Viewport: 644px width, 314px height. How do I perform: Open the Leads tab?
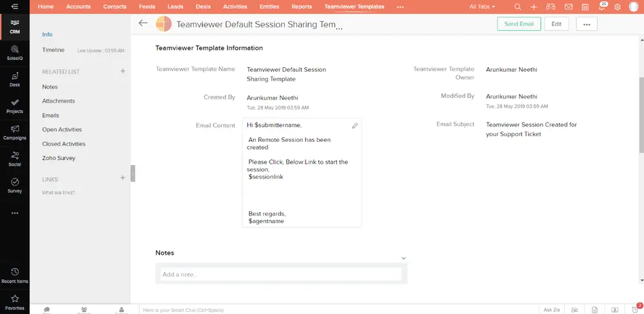coord(175,6)
